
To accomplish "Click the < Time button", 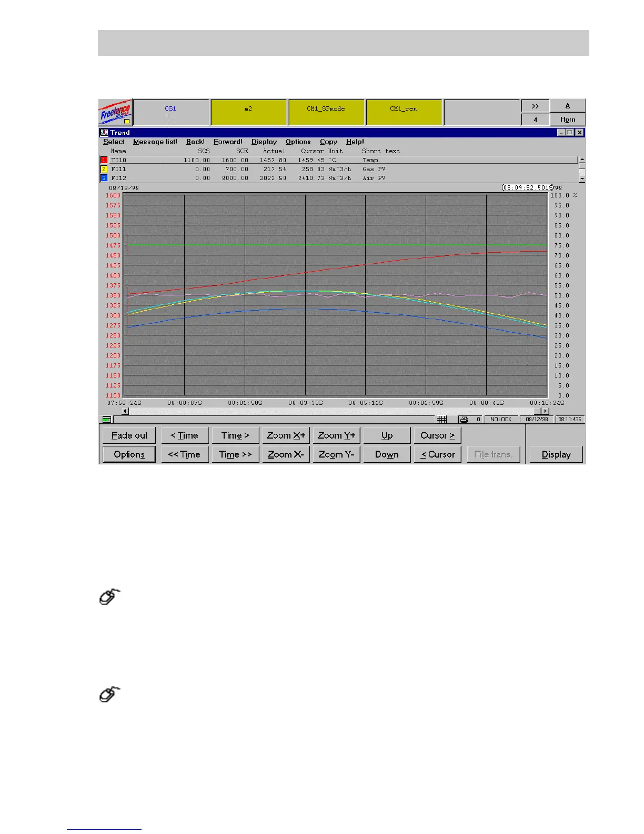I will tap(185, 435).
